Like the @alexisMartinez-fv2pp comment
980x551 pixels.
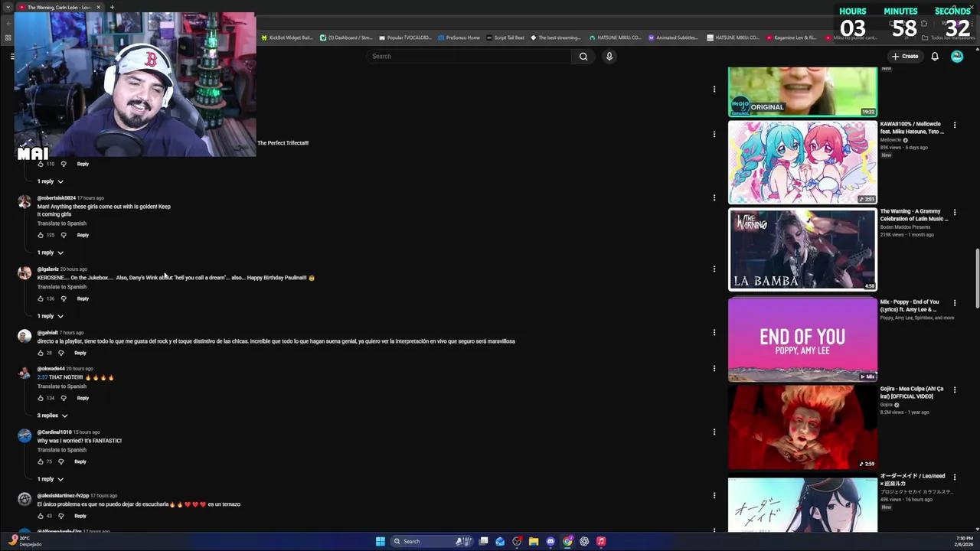point(41,516)
